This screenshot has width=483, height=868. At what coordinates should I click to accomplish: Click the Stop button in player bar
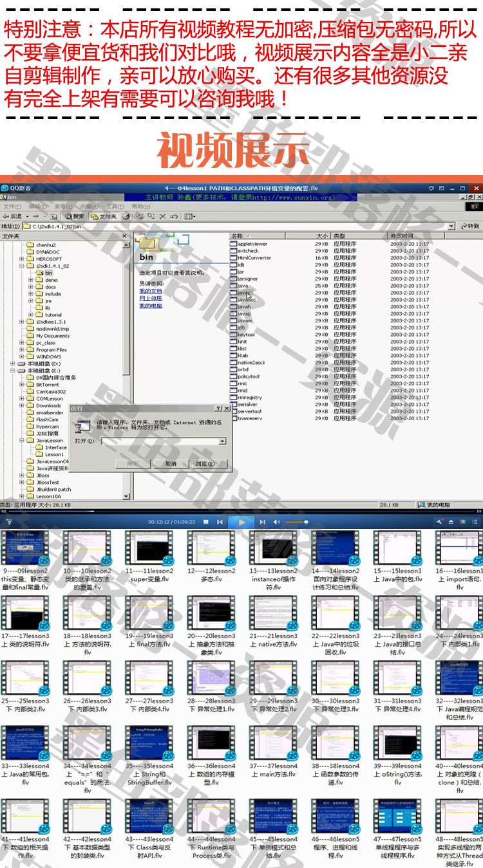coord(207,522)
